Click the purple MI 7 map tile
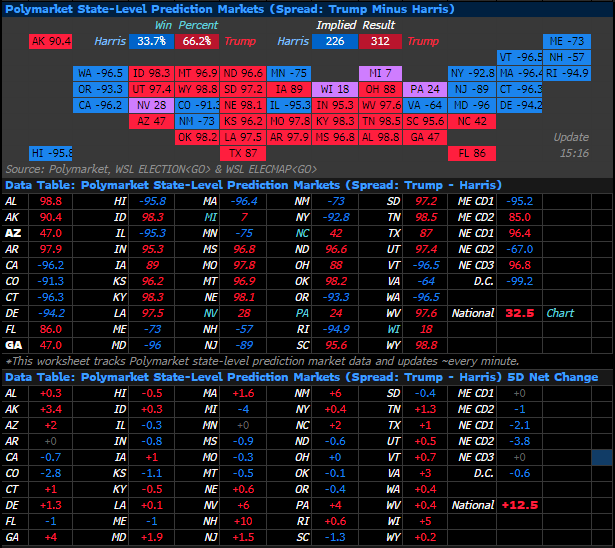The height and width of the screenshot is (548, 615). [x=380, y=73]
